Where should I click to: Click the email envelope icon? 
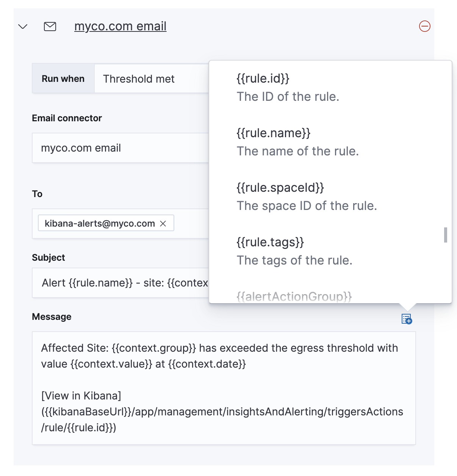tap(50, 27)
